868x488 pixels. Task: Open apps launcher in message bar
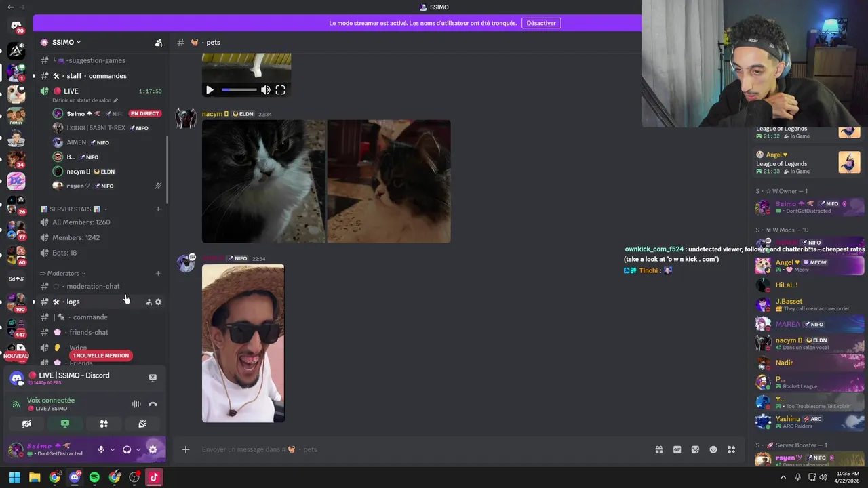click(x=731, y=449)
